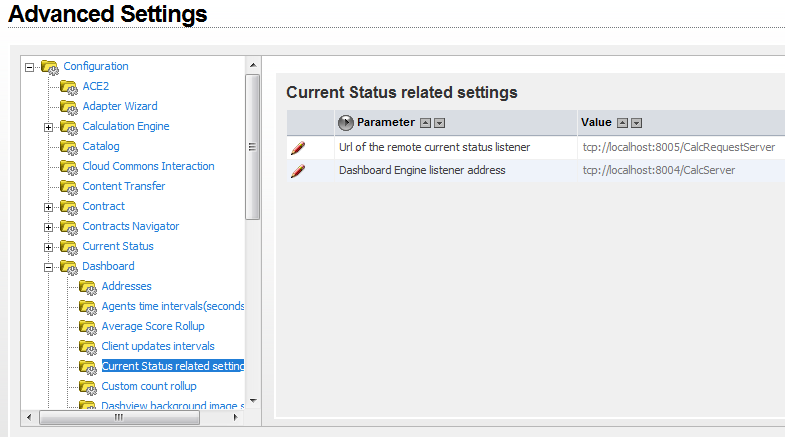This screenshot has width=787, height=437.
Task: Sort Parameter column descending
Action: point(439,123)
